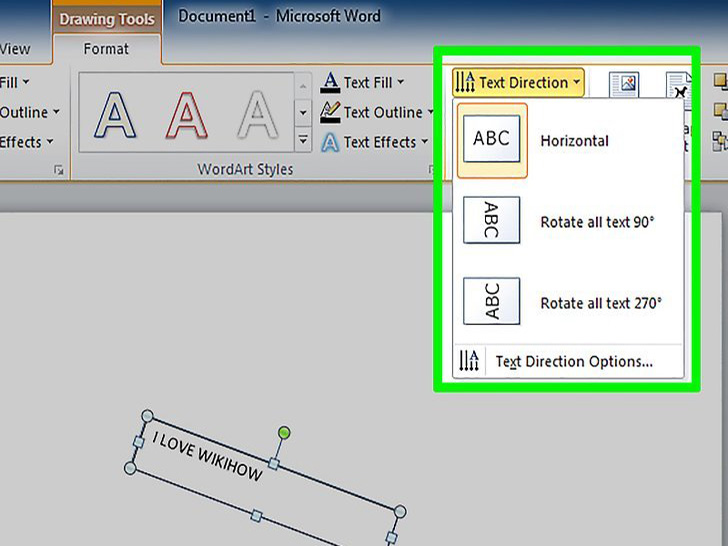Open the Text Fill dropdown
This screenshot has height=546, width=728.
(362, 83)
